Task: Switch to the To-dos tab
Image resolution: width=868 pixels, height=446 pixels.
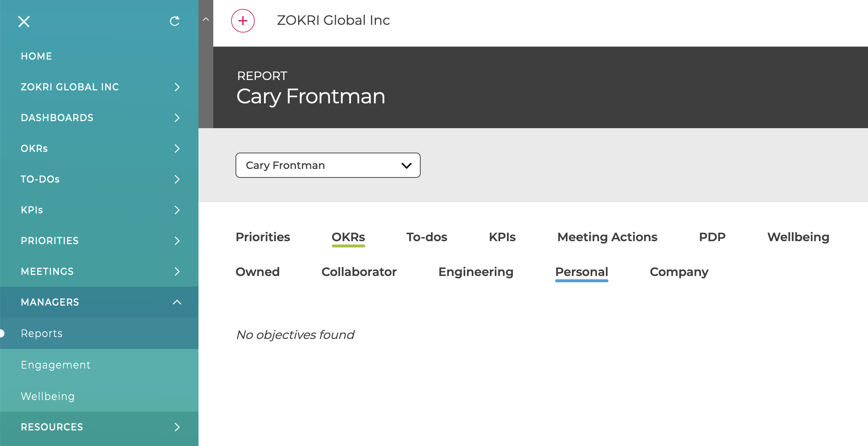Action: [427, 237]
